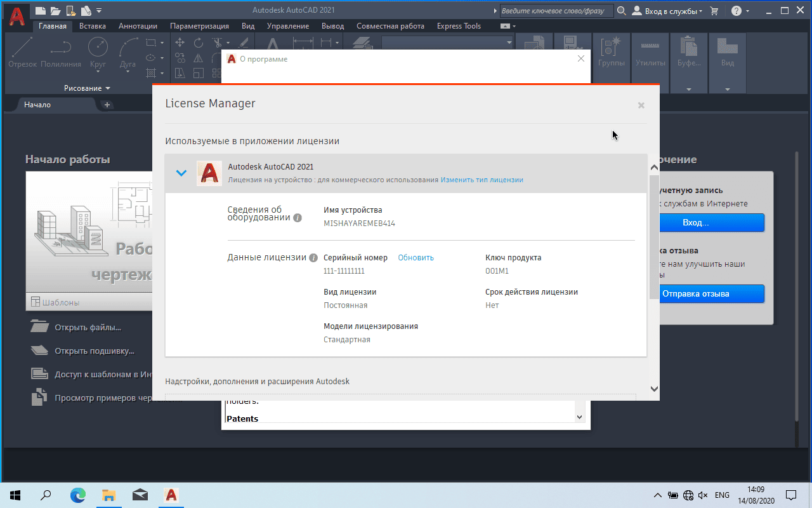Click the License Manager scroll down arrow
The image size is (812, 508).
point(654,389)
